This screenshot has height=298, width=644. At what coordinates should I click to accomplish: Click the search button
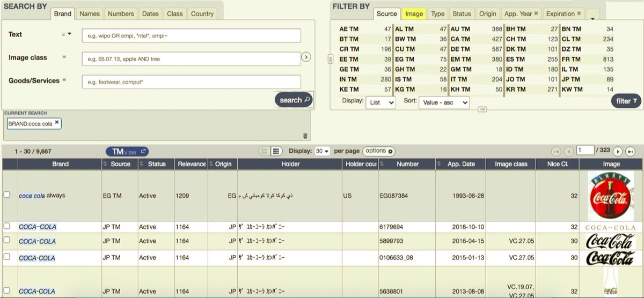[x=294, y=100]
